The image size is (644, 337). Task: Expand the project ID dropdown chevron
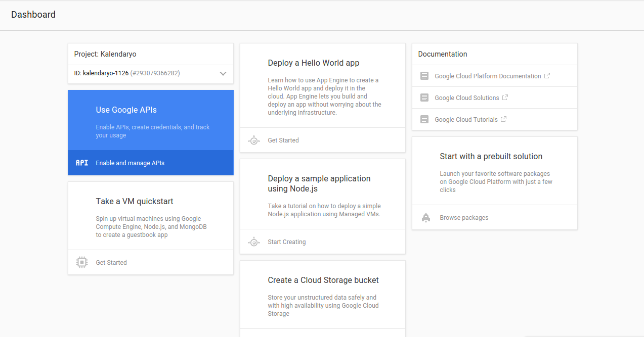tap(223, 74)
